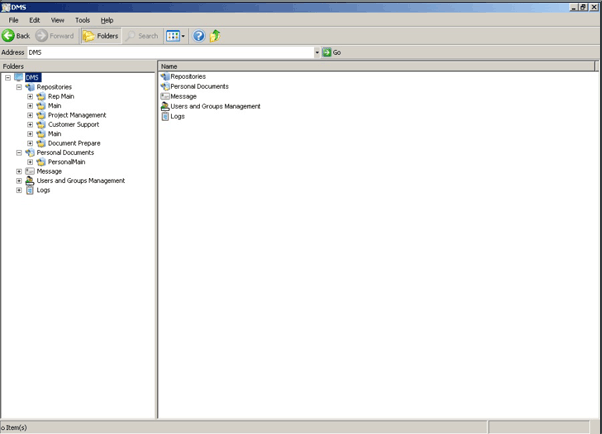Open the Help menu
Image resolution: width=602 pixels, height=434 pixels.
click(x=107, y=20)
